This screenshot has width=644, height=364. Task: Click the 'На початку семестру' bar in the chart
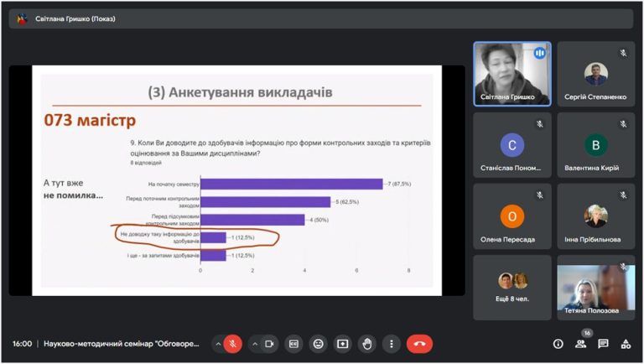[292, 184]
